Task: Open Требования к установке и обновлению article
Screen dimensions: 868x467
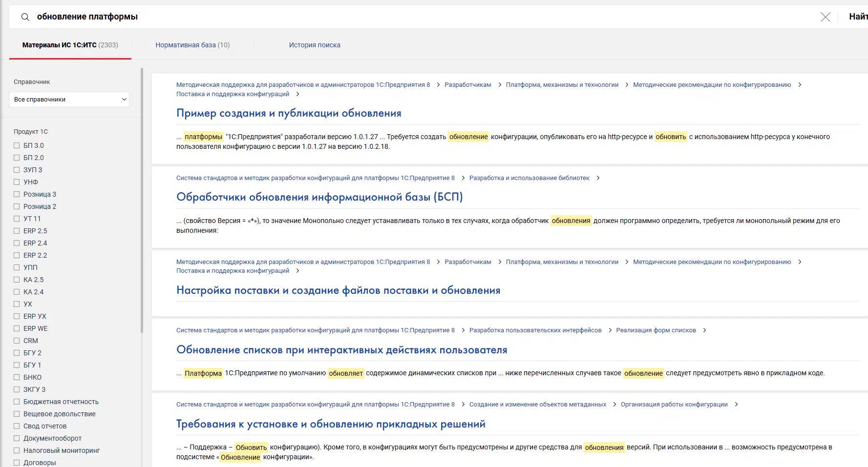Action: tap(331, 424)
